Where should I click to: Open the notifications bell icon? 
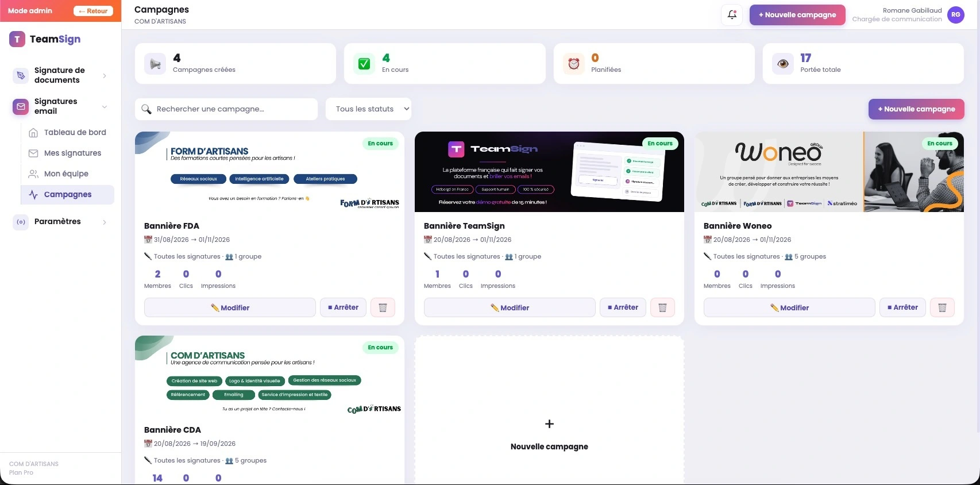coord(732,15)
